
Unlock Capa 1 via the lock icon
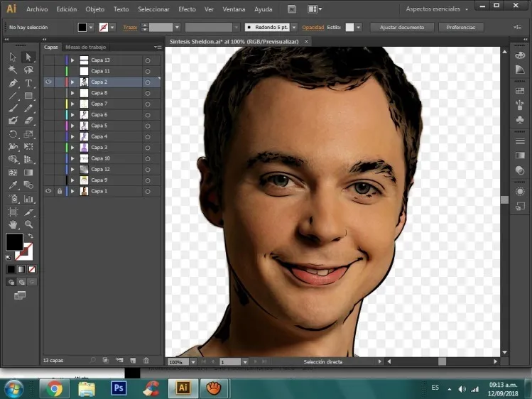59,191
